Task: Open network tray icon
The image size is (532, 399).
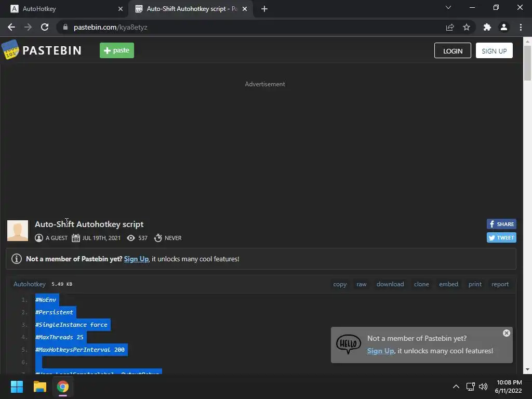Action: [470, 387]
